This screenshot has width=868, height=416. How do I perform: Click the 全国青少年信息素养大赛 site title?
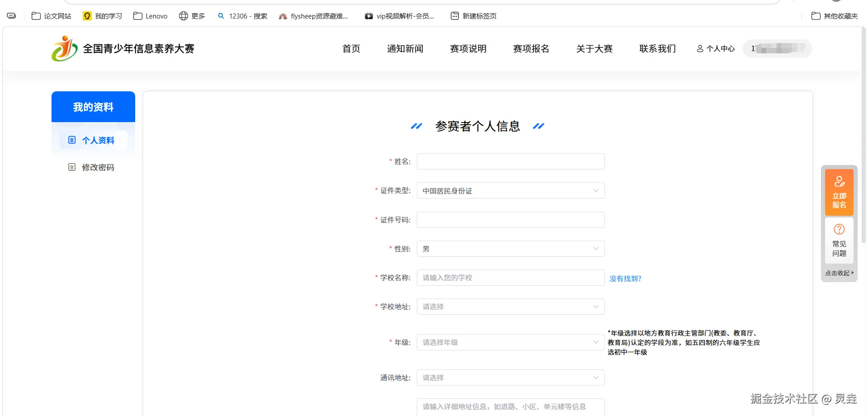click(138, 48)
